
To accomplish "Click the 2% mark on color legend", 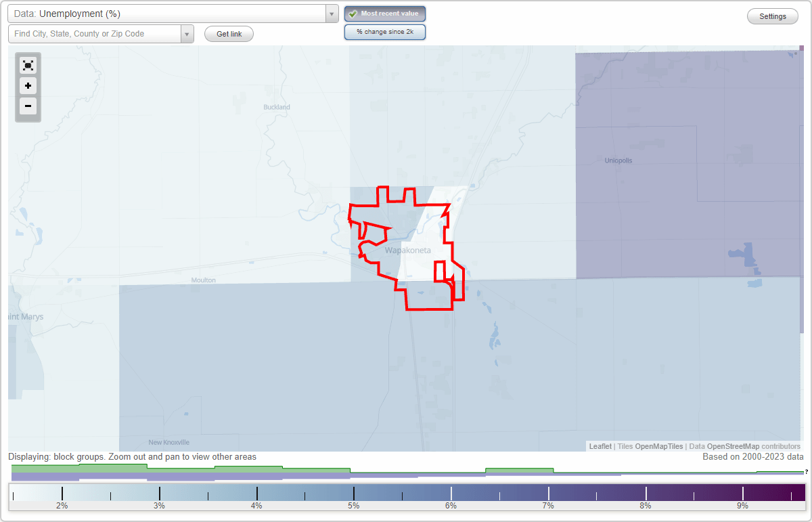I will click(x=62, y=506).
